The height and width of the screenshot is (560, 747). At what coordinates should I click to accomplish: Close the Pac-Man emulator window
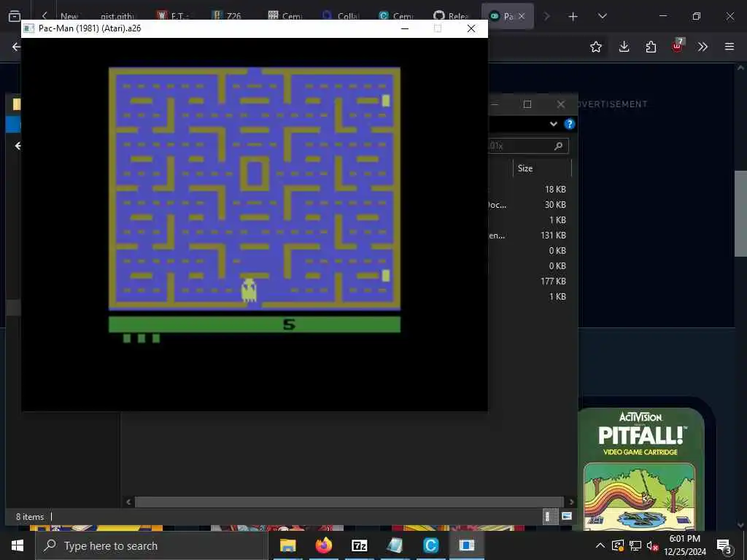(471, 28)
